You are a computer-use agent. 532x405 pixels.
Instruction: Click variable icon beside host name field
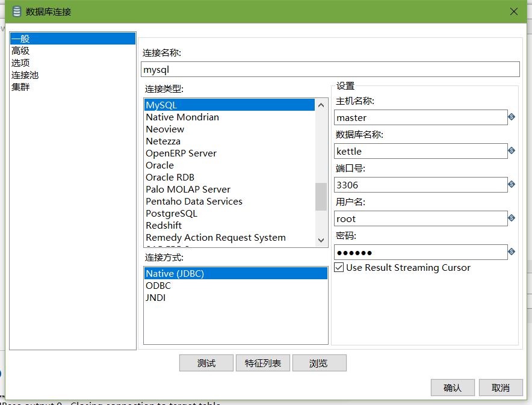point(512,117)
